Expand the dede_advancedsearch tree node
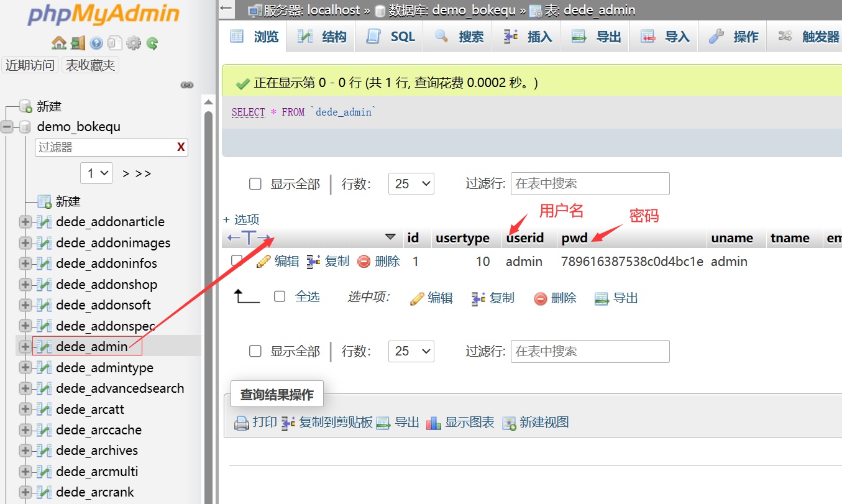Image resolution: width=842 pixels, height=504 pixels. [25, 388]
